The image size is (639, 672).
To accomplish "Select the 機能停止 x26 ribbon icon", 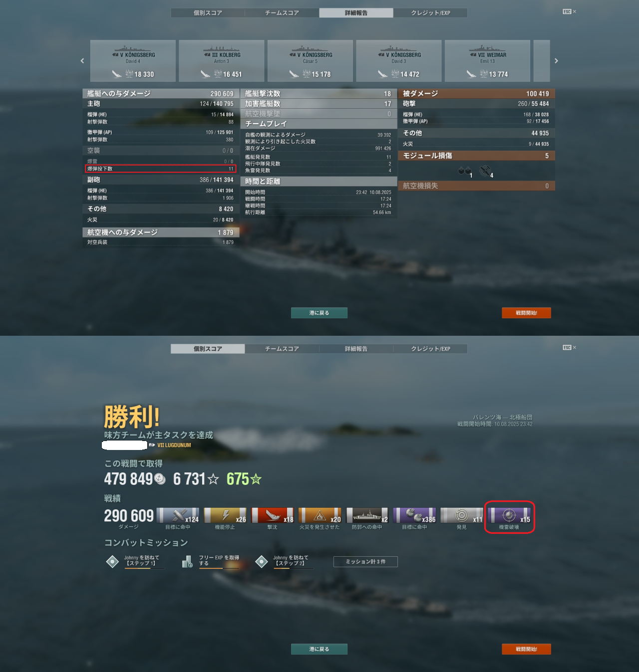I will [225, 515].
